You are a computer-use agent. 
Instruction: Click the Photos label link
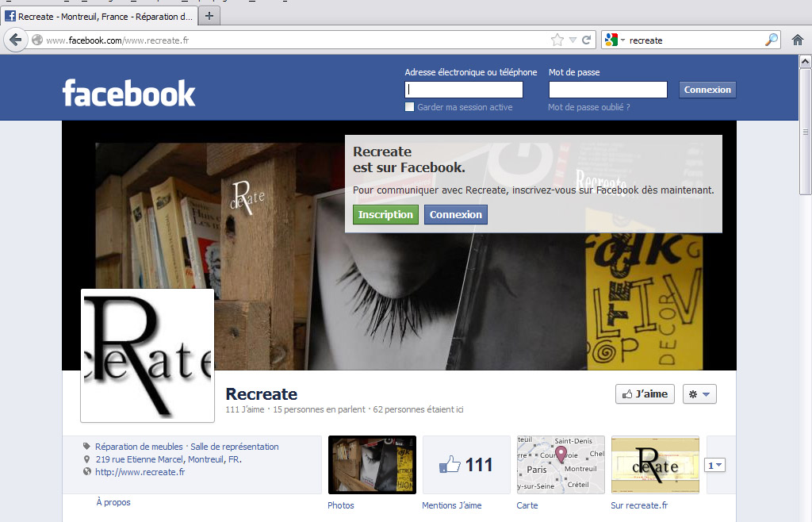tap(341, 505)
